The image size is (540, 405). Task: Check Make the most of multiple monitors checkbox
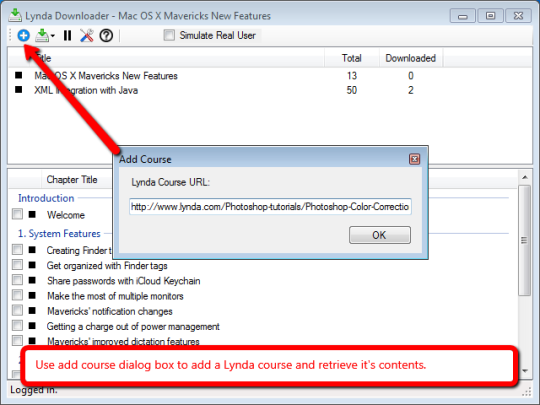pos(17,295)
